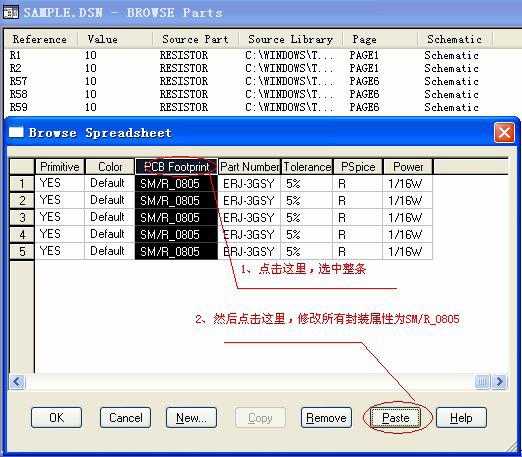Click the Paste button
This screenshot has height=457, width=522.
coord(395,417)
